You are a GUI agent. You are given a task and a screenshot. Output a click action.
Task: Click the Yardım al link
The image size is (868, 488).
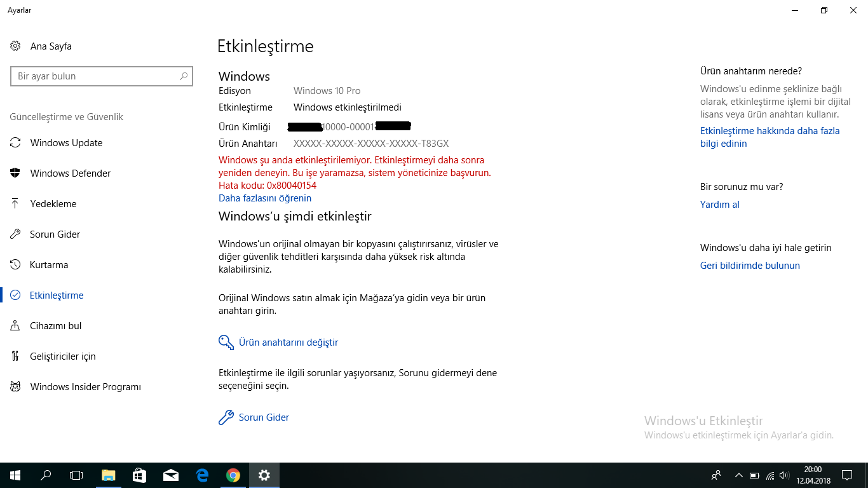[x=720, y=205]
